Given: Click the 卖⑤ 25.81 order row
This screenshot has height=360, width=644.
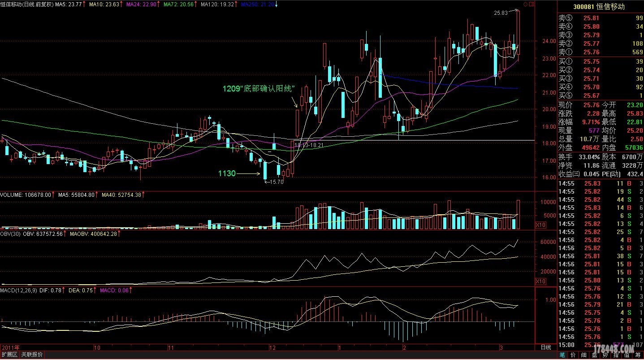Looking at the screenshot, I should click(601, 18).
